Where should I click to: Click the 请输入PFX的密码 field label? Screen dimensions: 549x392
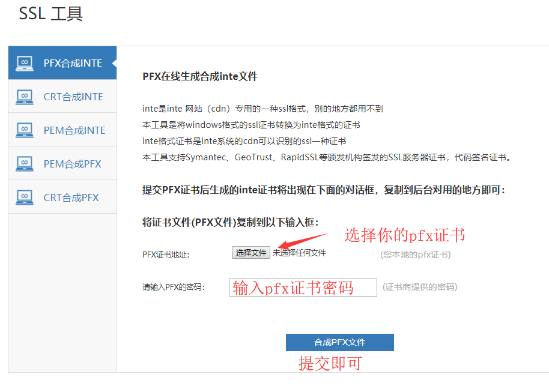click(174, 288)
